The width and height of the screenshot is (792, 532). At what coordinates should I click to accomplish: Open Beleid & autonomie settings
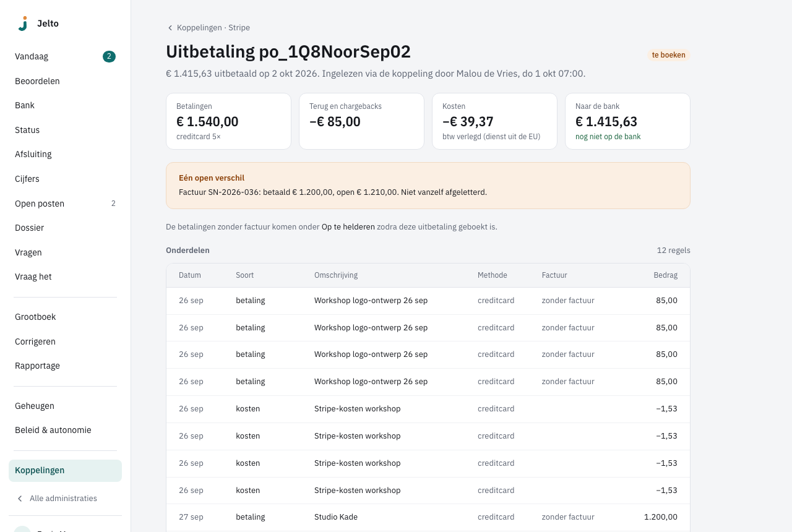coord(65,430)
